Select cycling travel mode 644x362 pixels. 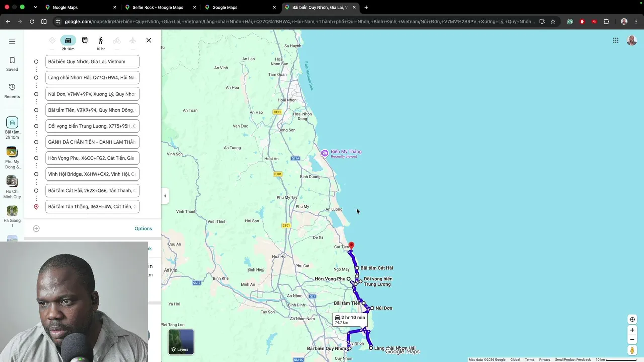click(x=117, y=40)
